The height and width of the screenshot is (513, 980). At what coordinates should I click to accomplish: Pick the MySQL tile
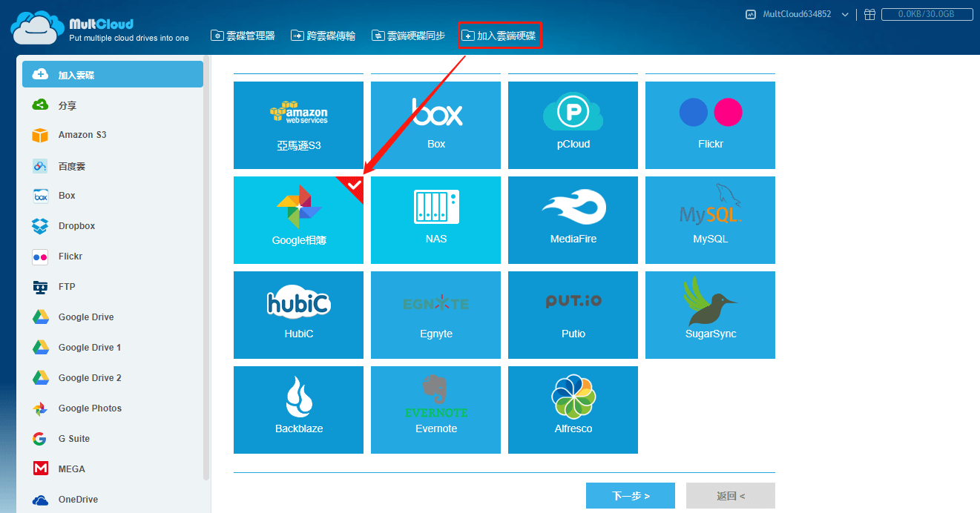tap(710, 220)
